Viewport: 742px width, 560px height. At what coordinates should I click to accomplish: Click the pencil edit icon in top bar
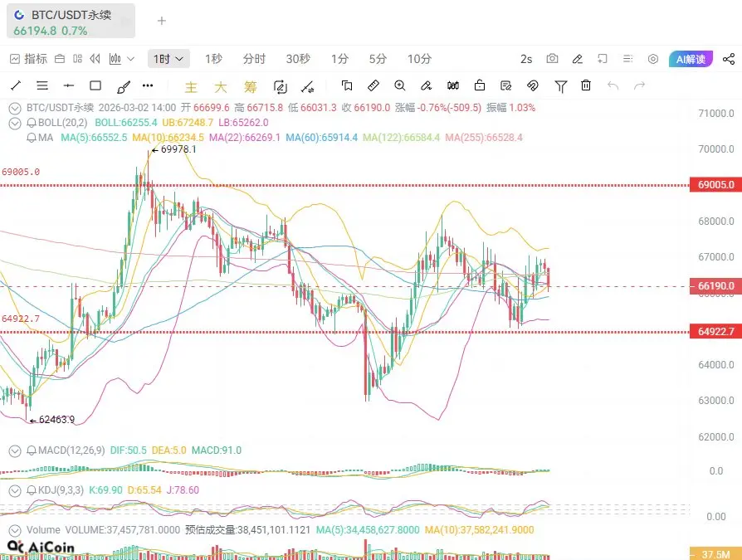[577, 59]
